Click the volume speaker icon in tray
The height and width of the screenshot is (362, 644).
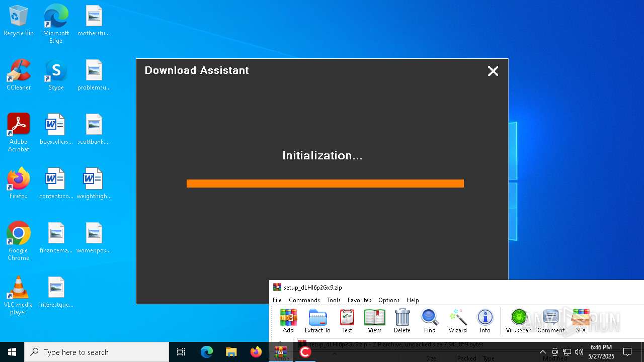(x=579, y=352)
